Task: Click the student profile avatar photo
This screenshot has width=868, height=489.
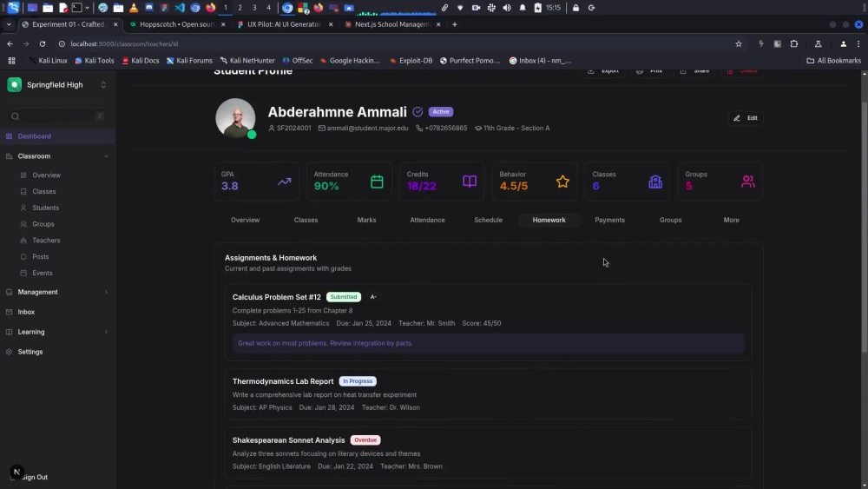Action: (x=235, y=118)
